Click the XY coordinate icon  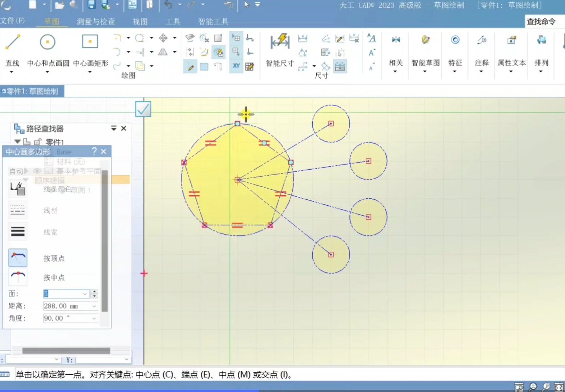click(x=236, y=66)
